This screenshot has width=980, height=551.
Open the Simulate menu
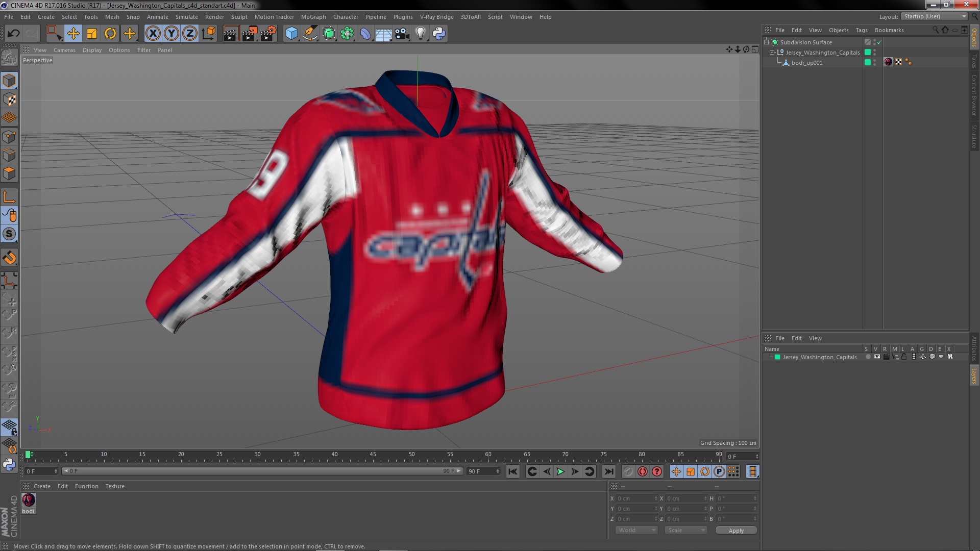click(186, 17)
